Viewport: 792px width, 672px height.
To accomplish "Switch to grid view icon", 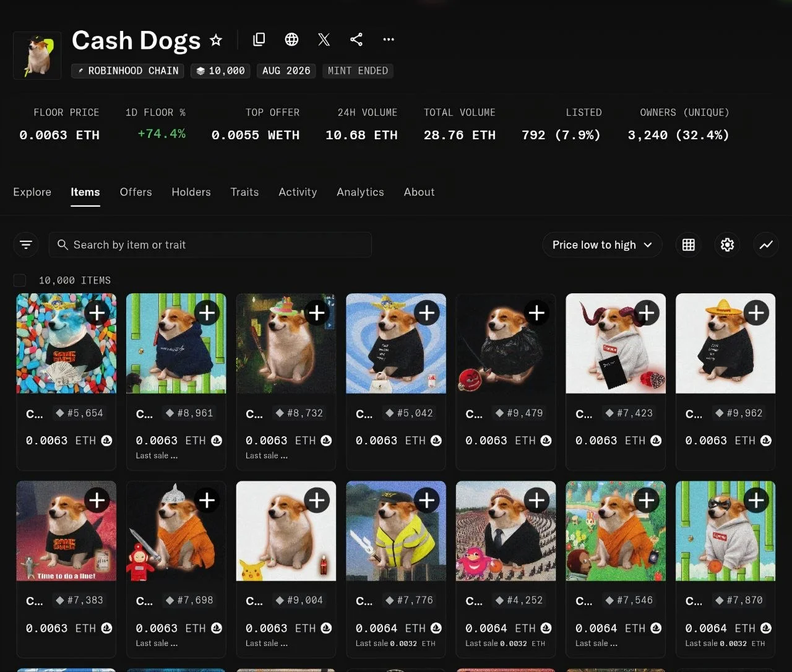I will point(689,245).
